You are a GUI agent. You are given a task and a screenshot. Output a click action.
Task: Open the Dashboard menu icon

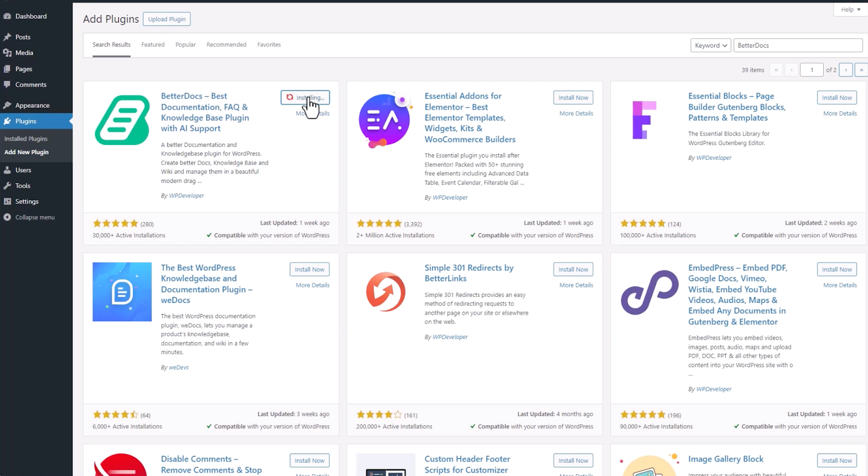point(7,16)
